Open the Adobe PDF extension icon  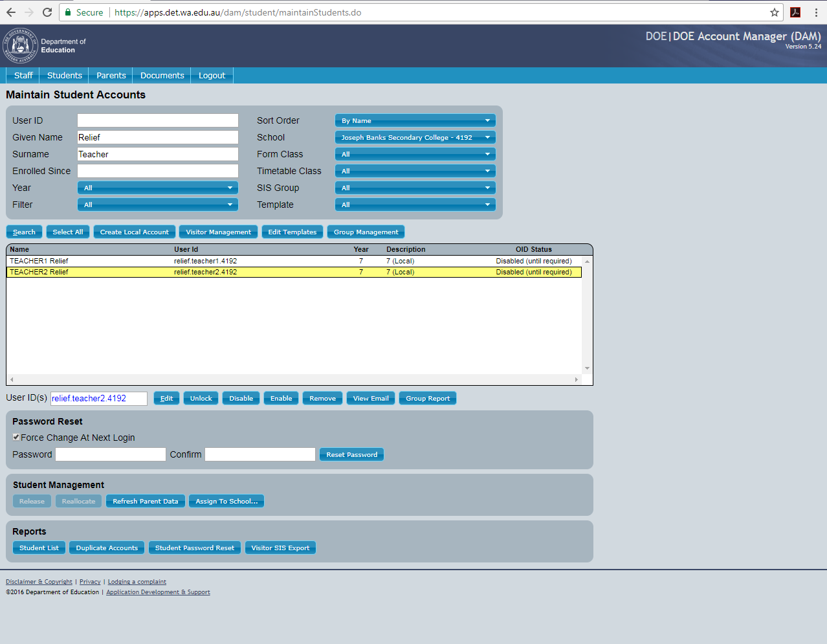pyautogui.click(x=795, y=12)
